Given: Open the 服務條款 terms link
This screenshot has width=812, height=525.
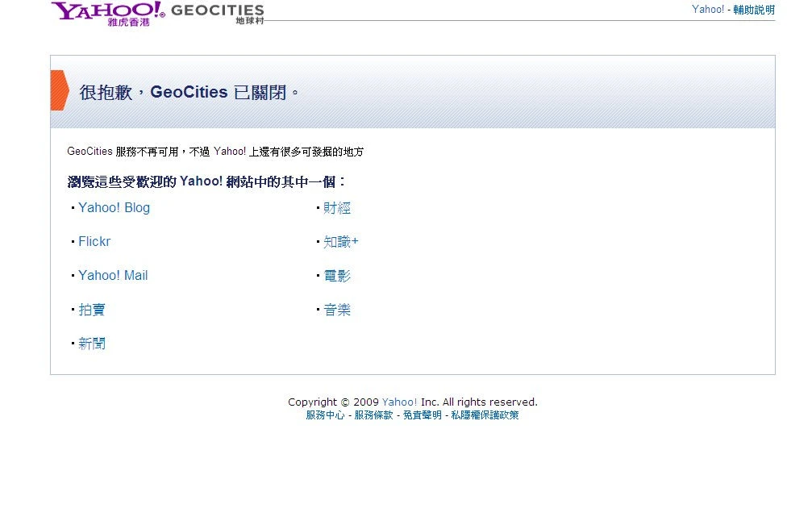Looking at the screenshot, I should tap(373, 415).
